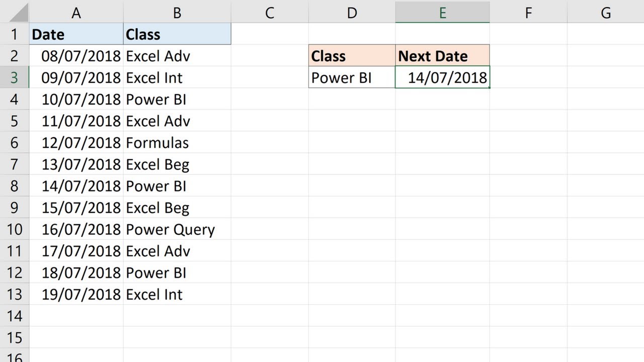Viewport: 644px width, 362px height.
Task: Select cell with date 18/07/2018
Action: pos(76,272)
